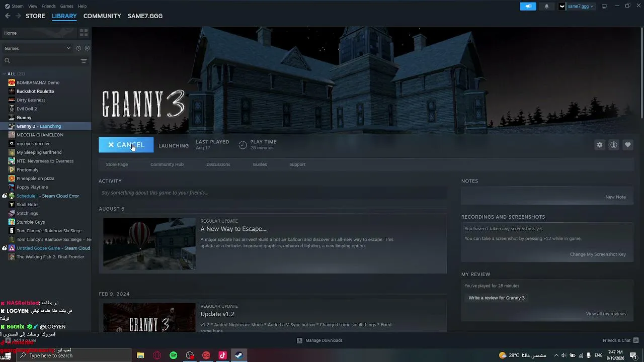Open the Guides link
The width and height of the screenshot is (644, 362).
(x=260, y=164)
